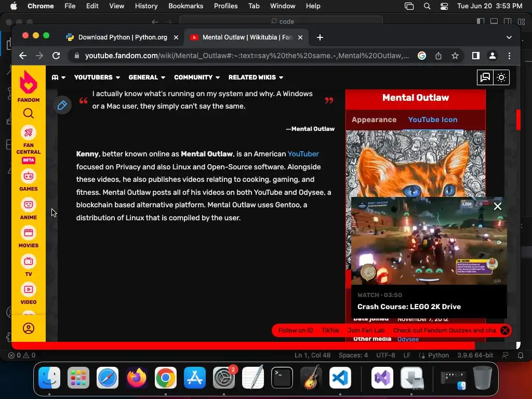Click the address bar URL field
Image resolution: width=532 pixels, height=399 pixels.
pos(247,56)
